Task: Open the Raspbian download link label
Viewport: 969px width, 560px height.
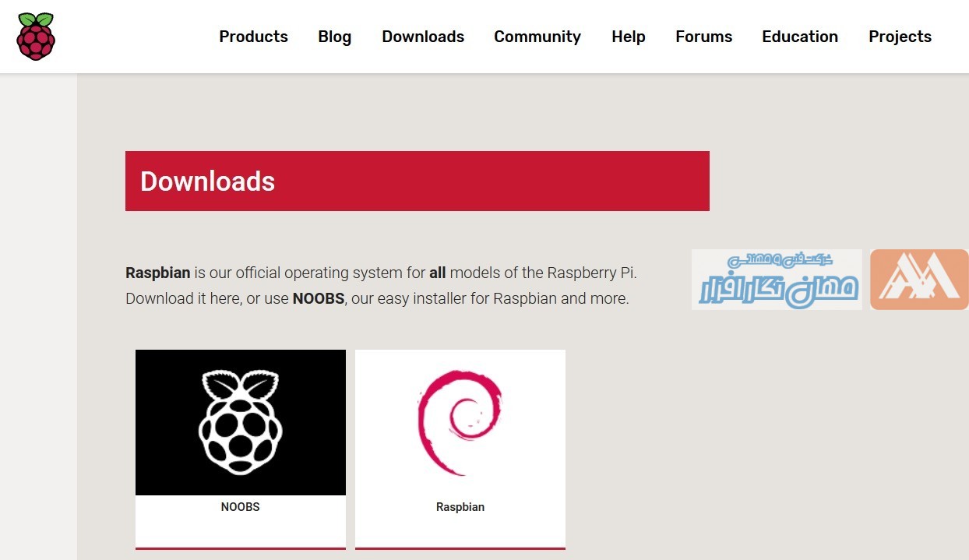Action: coord(460,507)
